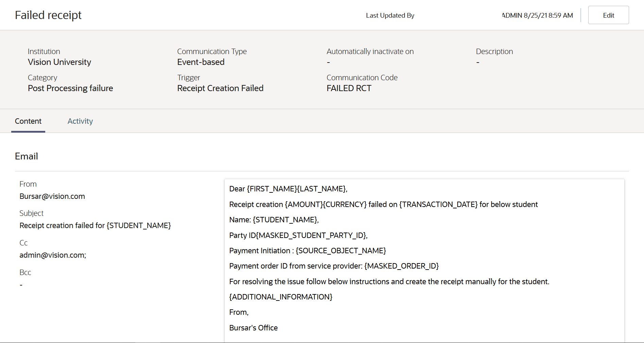Click the admin@vision.com Cc address

(53, 255)
